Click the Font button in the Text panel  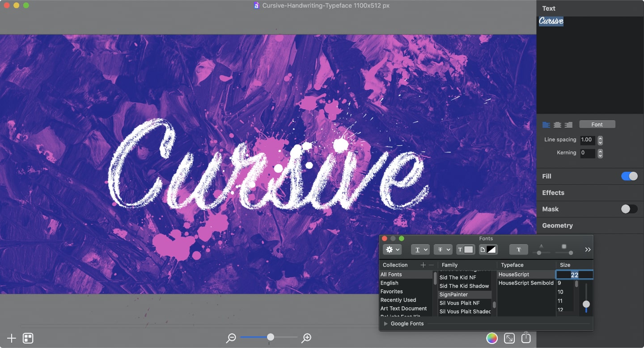[x=597, y=124]
